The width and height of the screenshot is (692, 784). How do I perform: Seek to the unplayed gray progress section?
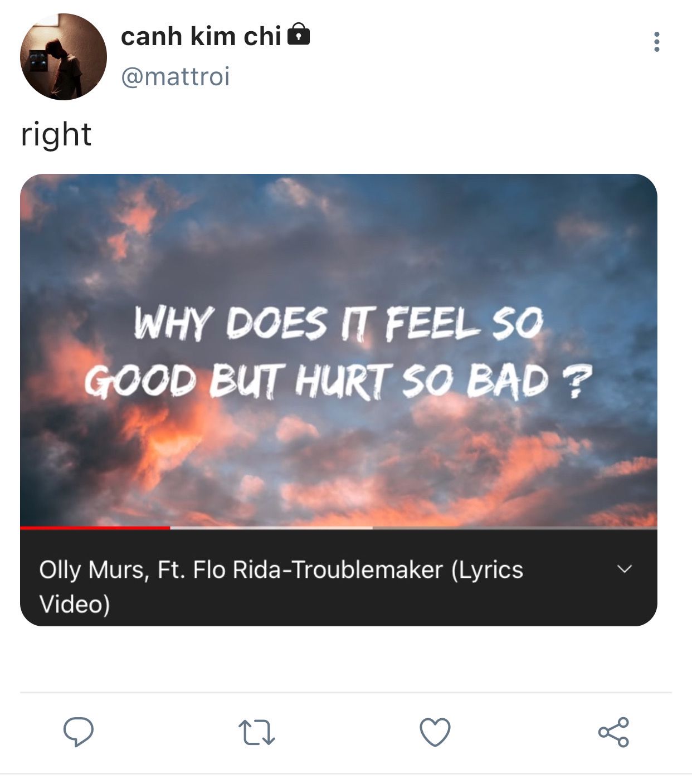[x=514, y=527]
